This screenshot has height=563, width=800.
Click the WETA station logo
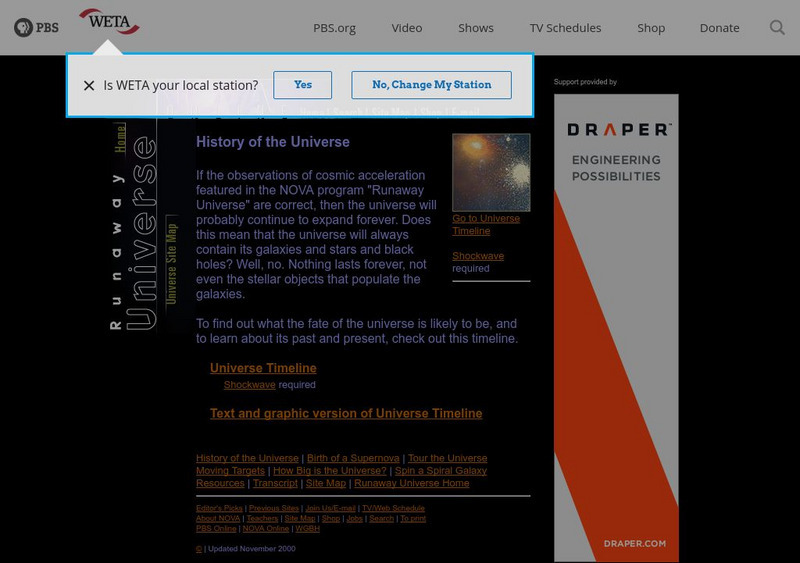109,21
